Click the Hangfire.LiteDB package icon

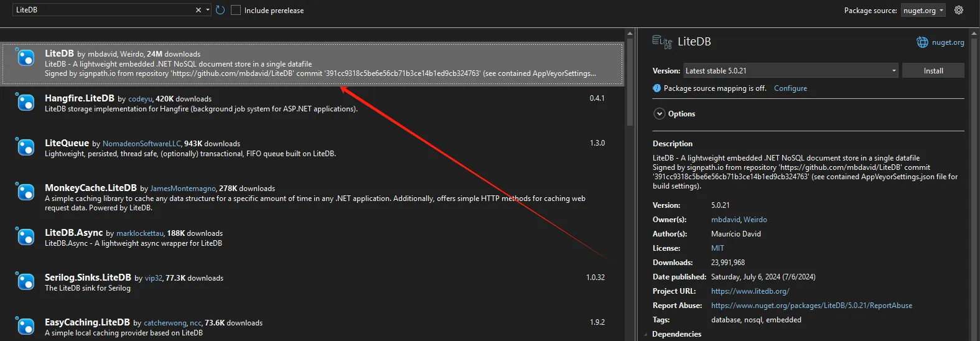pos(26,103)
